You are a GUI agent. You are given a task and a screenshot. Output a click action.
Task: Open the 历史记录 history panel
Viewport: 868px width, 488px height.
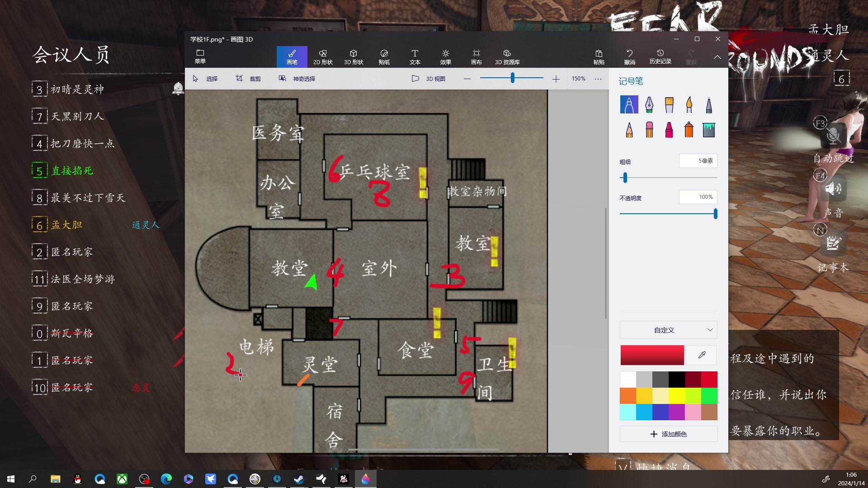point(660,57)
